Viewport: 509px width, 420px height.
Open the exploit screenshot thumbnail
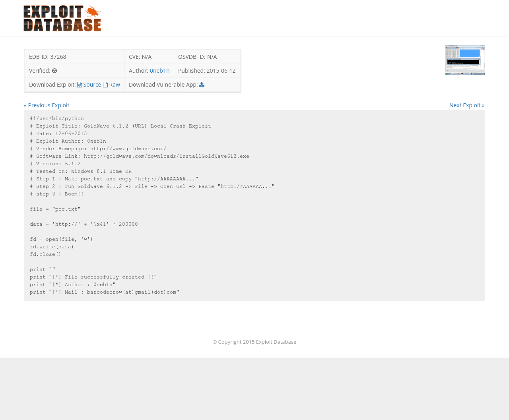pos(465,60)
